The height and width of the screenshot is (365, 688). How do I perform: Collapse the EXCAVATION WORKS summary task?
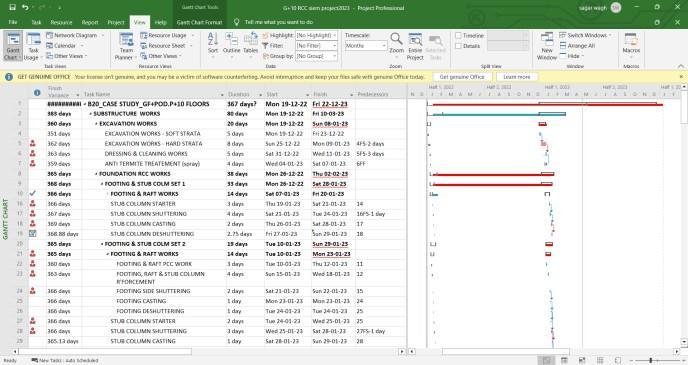point(97,124)
